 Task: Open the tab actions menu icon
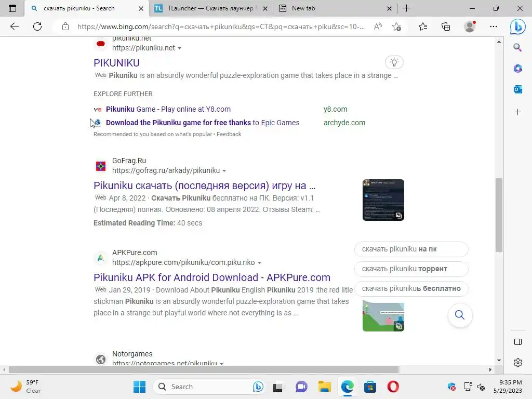[x=12, y=8]
